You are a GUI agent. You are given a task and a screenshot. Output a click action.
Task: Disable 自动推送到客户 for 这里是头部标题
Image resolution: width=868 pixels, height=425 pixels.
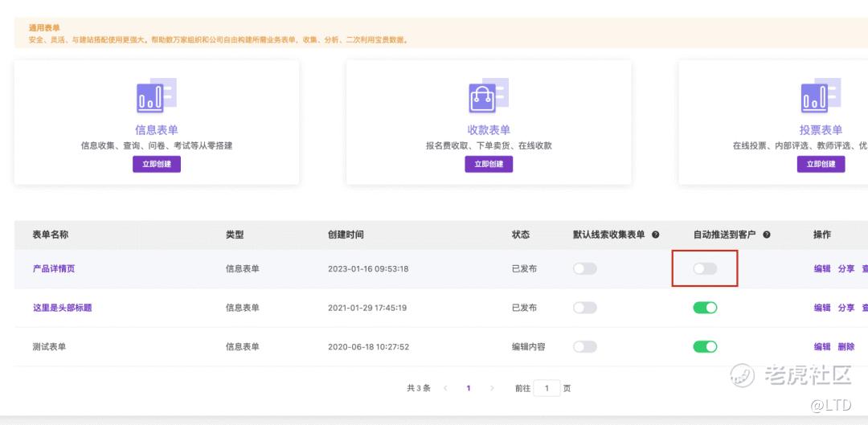click(705, 308)
